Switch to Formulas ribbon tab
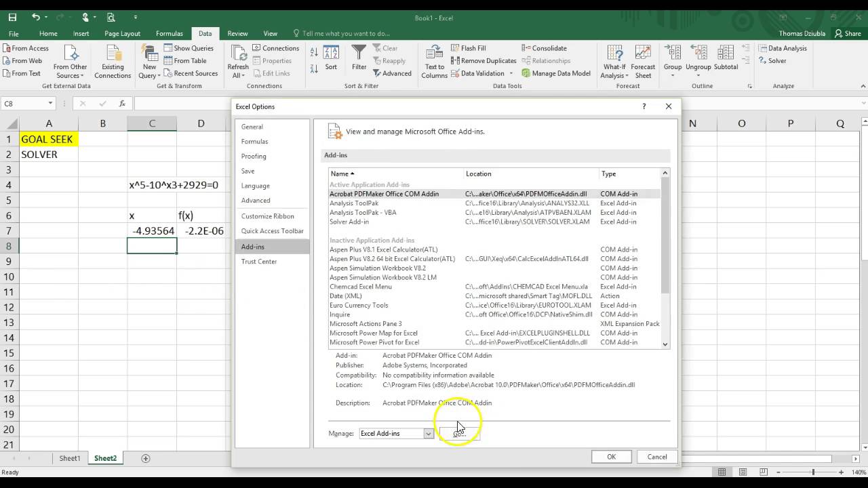The height and width of the screenshot is (488, 868). [x=169, y=33]
